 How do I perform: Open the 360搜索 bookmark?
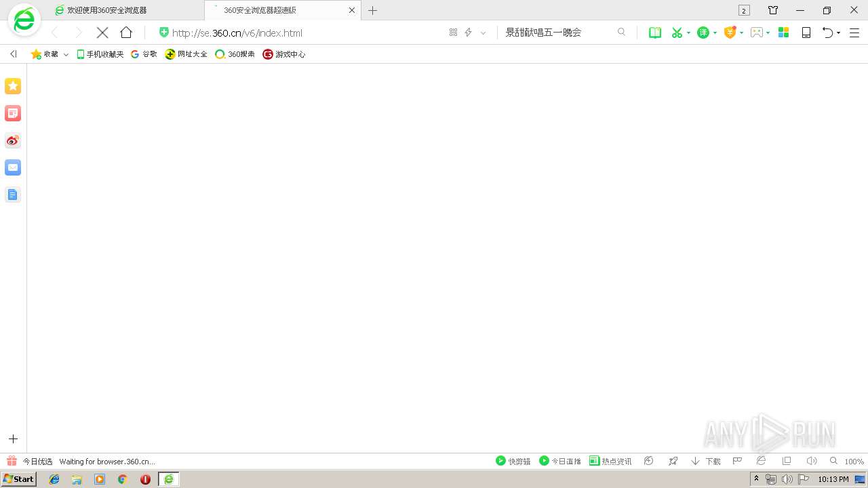(x=235, y=54)
